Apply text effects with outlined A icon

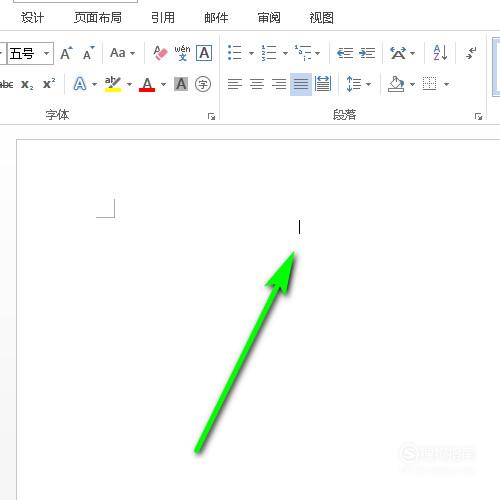coord(80,84)
